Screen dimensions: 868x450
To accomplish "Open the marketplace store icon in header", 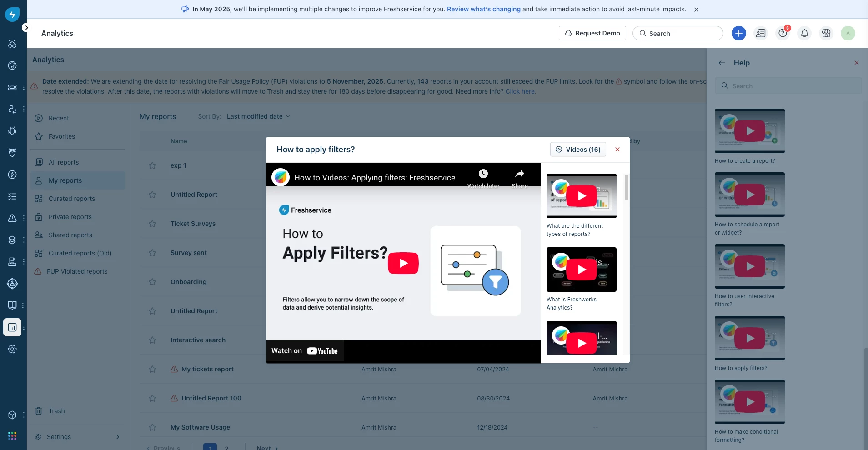I will click(826, 33).
